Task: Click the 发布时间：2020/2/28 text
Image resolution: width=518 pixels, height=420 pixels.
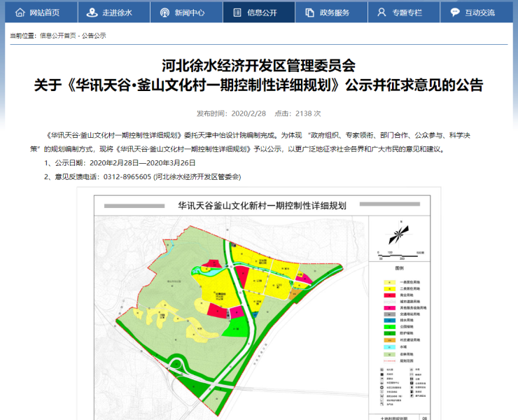Action: pyautogui.click(x=231, y=113)
